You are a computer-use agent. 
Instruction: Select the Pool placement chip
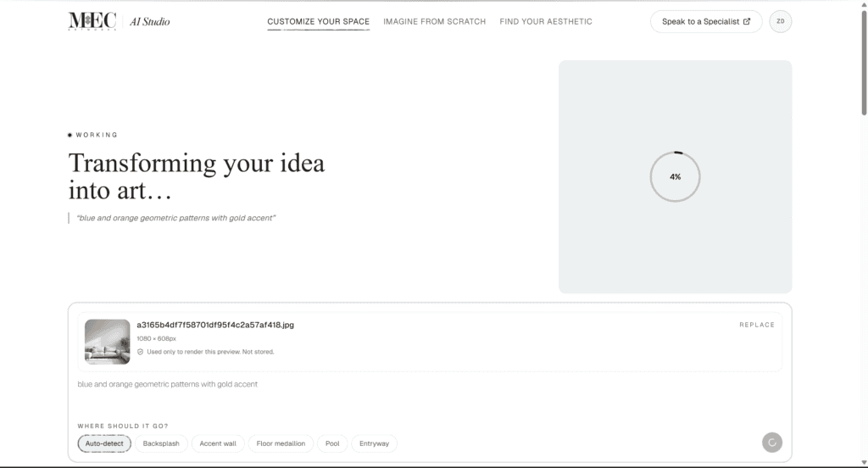pos(332,443)
